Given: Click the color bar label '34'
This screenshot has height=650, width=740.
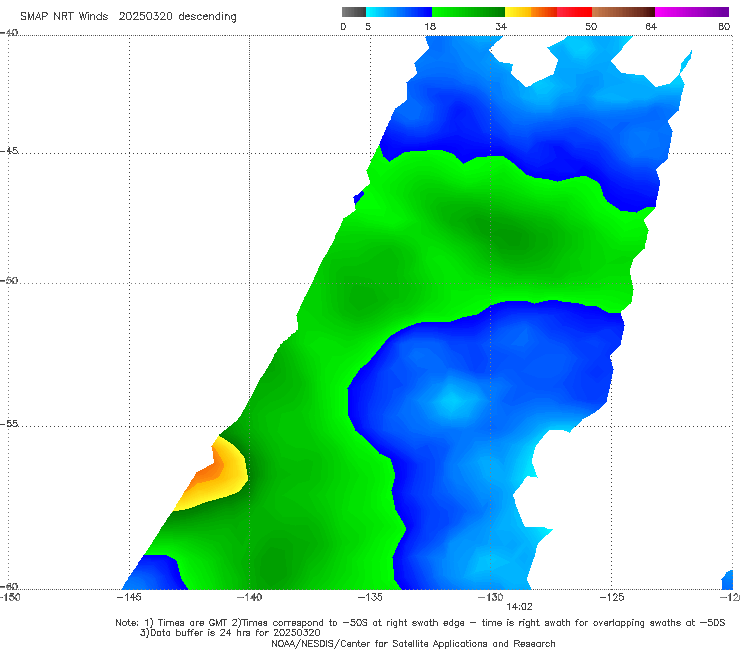Looking at the screenshot, I should [x=501, y=26].
